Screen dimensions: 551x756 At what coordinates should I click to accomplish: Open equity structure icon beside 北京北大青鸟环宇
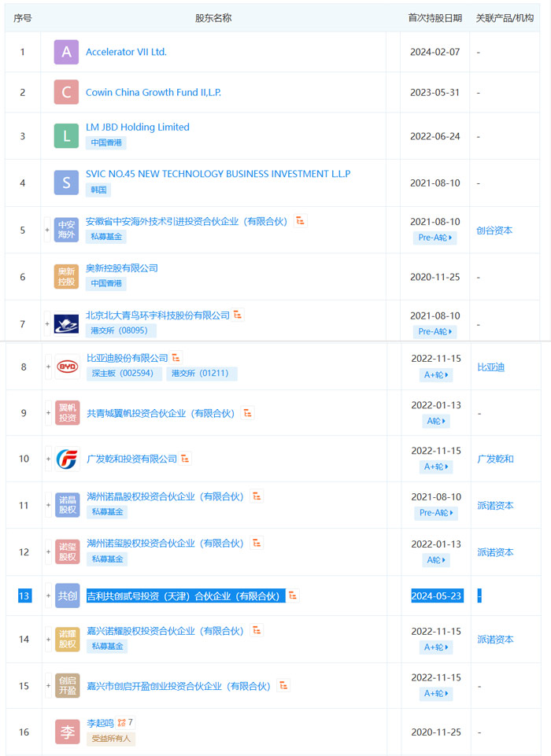point(238,315)
